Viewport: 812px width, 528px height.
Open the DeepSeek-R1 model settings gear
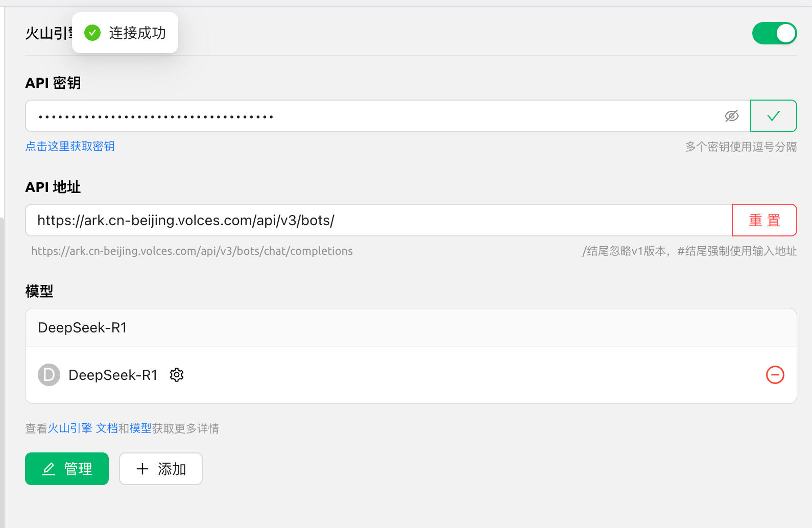click(x=177, y=375)
